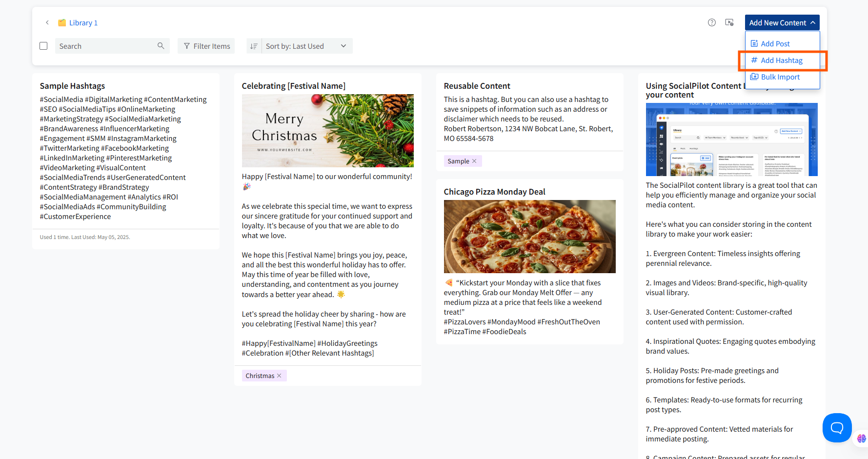868x459 pixels.
Task: Expand the Sort by: Last Used dropdown
Action: pos(307,46)
